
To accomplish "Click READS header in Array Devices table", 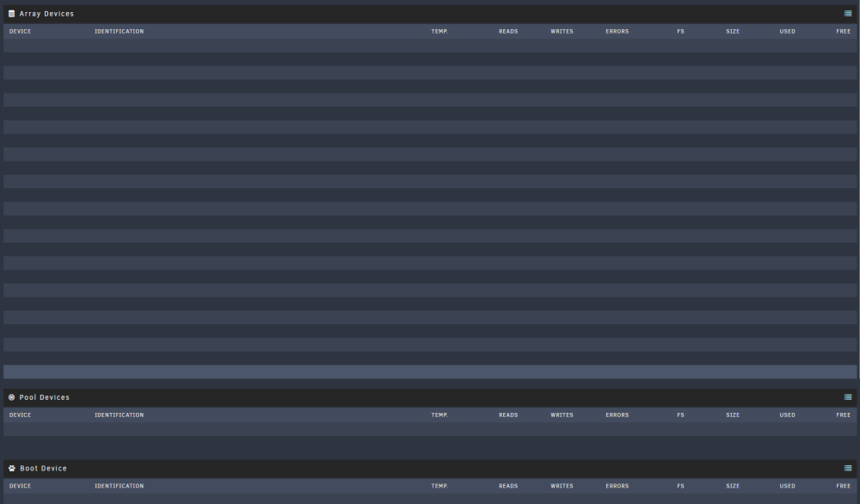I will click(x=508, y=31).
